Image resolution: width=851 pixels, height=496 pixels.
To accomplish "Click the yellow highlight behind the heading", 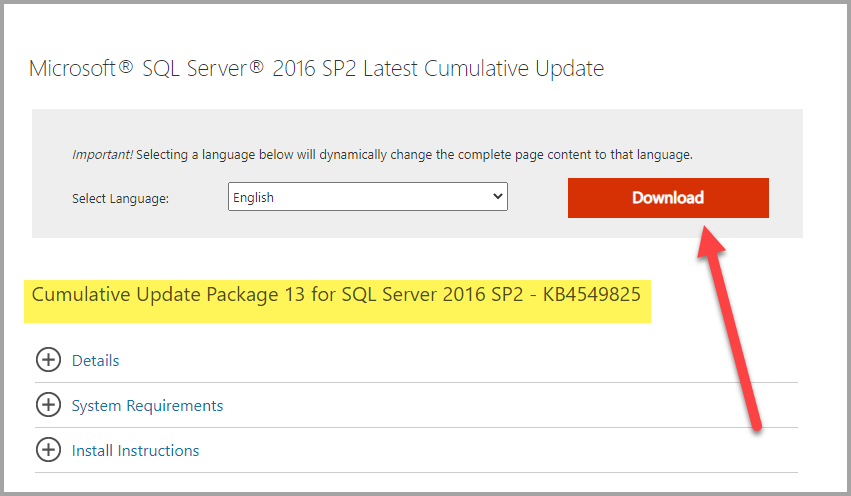I will pos(337,301).
